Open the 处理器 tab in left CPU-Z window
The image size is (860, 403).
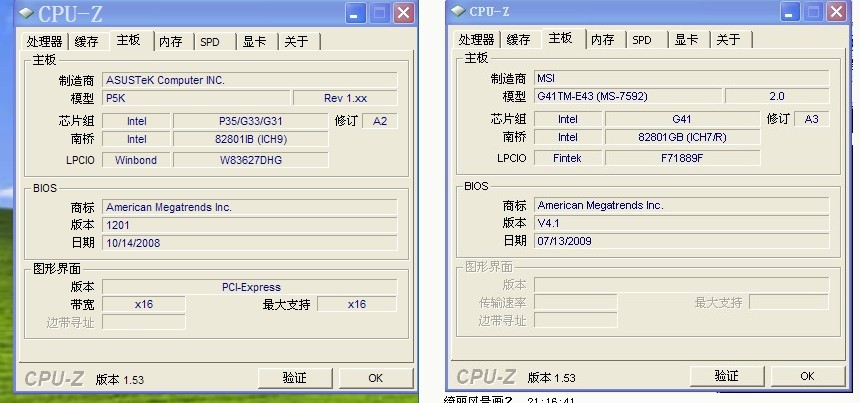[x=45, y=42]
